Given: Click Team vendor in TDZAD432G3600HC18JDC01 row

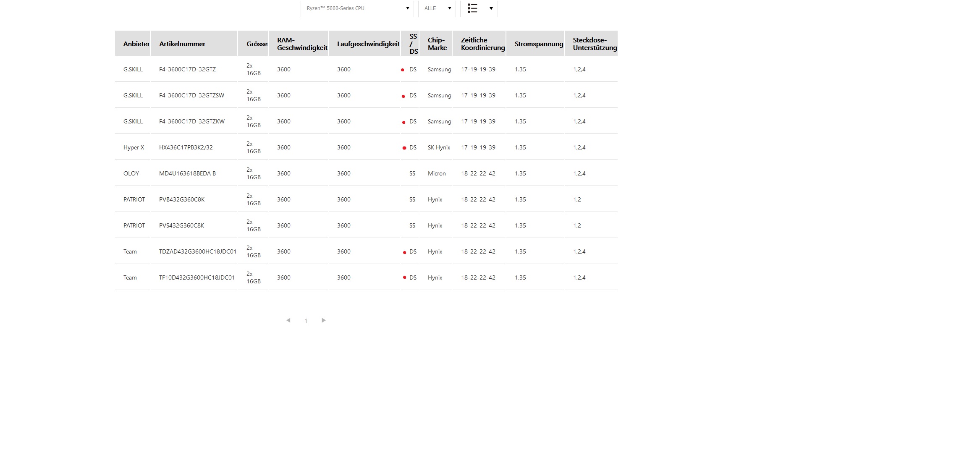Looking at the screenshot, I should click(x=130, y=251).
